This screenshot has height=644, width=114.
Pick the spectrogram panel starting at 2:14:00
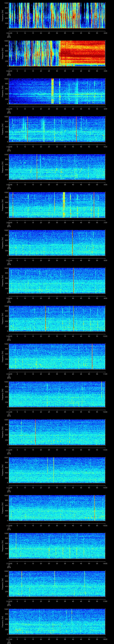(x=57, y=508)
